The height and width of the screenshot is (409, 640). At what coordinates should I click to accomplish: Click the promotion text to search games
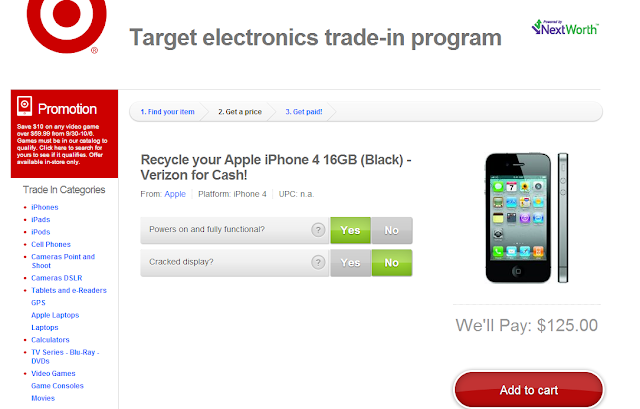62,144
